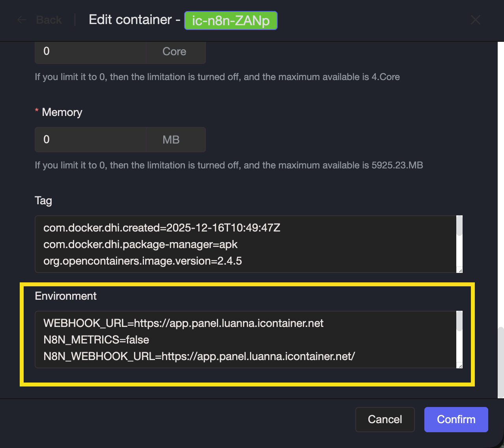
Task: Click the memory limitation hint text
Action: tap(229, 165)
